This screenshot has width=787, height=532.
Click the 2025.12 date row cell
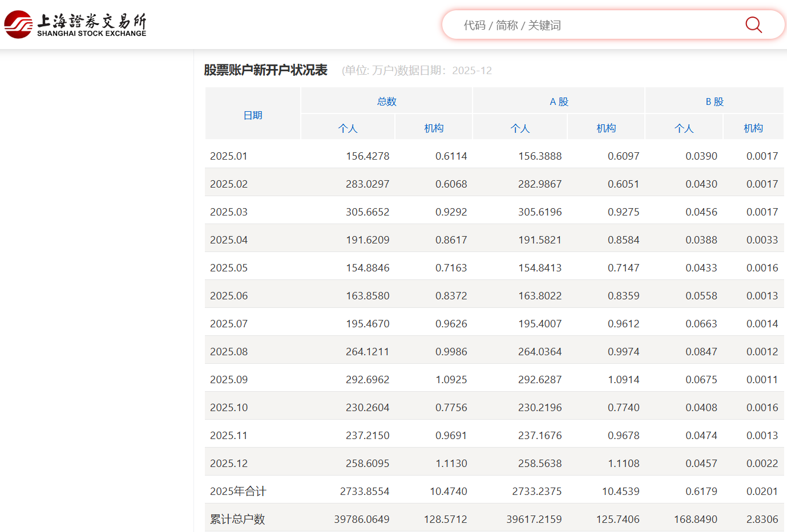point(229,464)
